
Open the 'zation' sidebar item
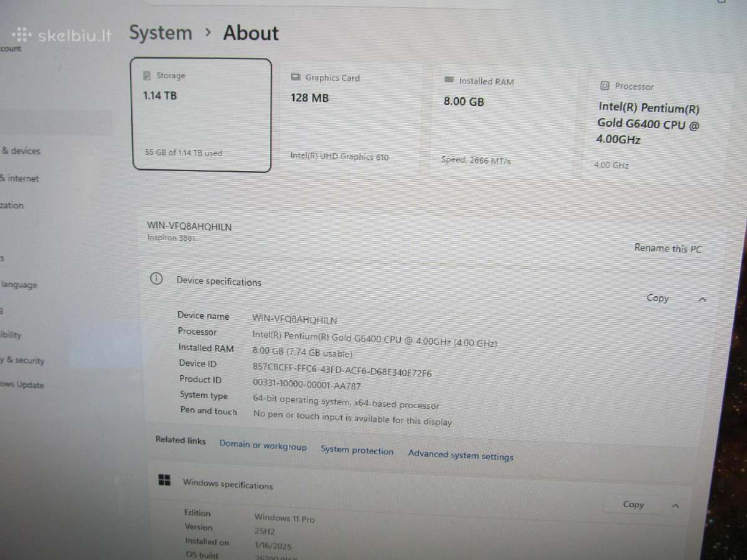(x=12, y=205)
